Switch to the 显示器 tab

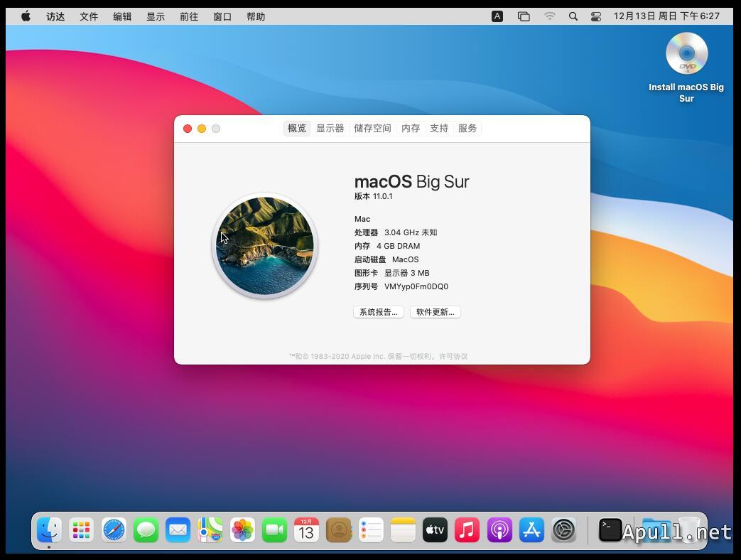pos(330,128)
